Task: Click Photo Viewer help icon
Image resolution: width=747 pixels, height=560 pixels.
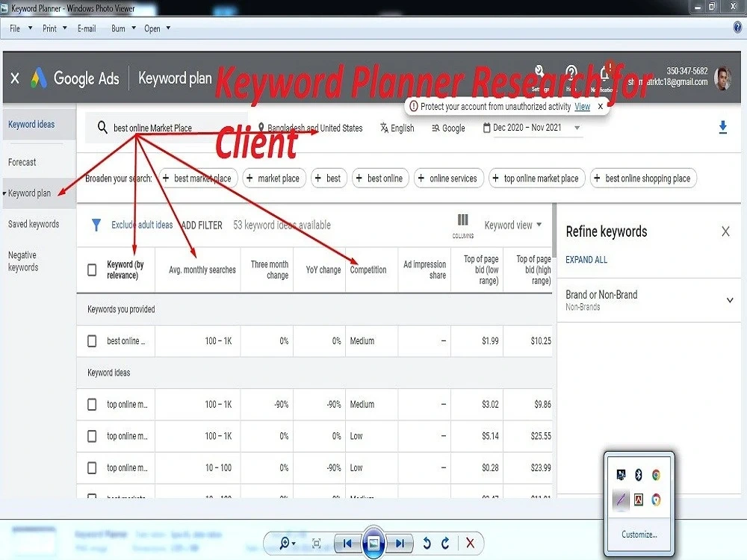Action: coord(738,27)
